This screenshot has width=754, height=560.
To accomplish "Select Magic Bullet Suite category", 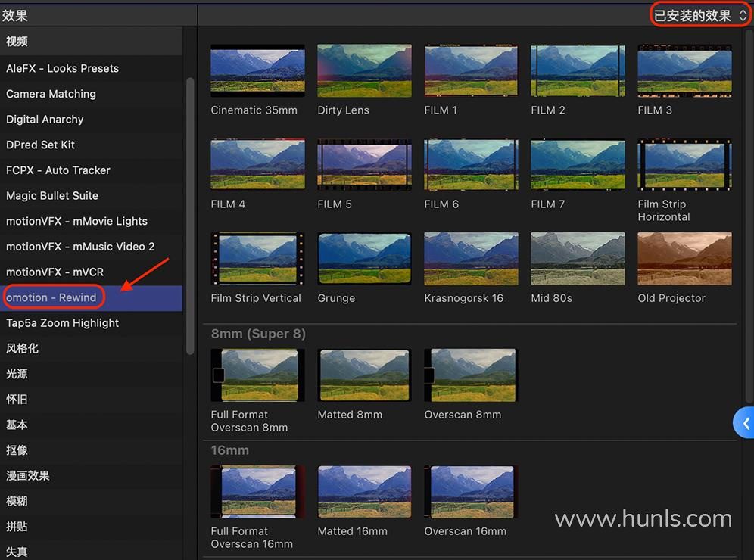I will pos(92,196).
